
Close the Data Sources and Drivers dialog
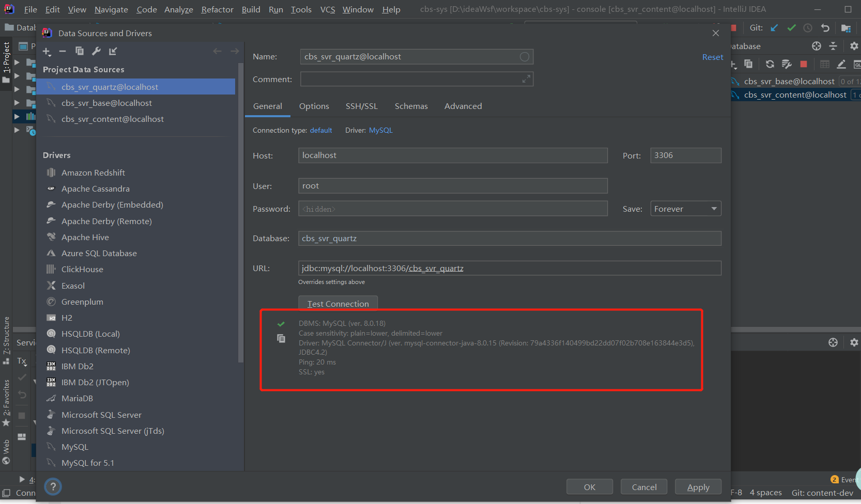[x=715, y=33]
